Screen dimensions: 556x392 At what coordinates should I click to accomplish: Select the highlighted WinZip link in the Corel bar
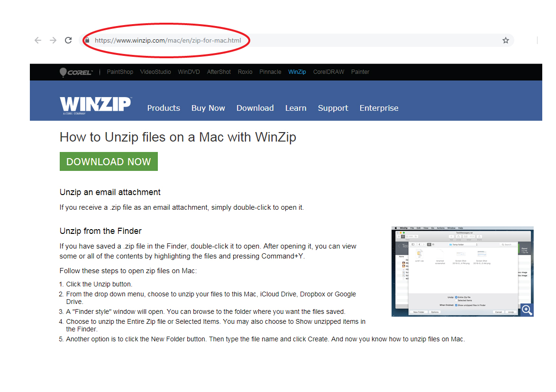(x=297, y=72)
